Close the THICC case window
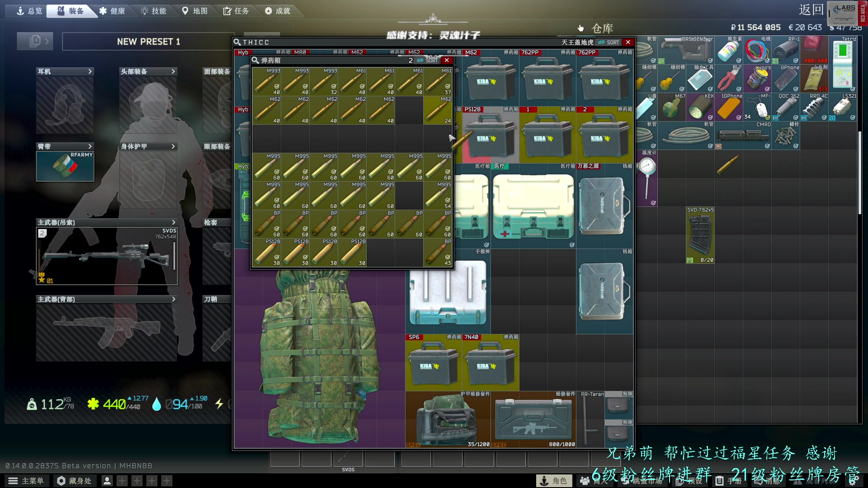868x488 pixels. [628, 42]
